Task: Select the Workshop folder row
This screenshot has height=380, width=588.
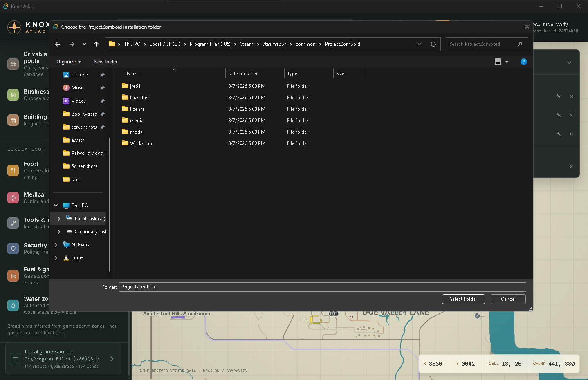Action: [243, 143]
